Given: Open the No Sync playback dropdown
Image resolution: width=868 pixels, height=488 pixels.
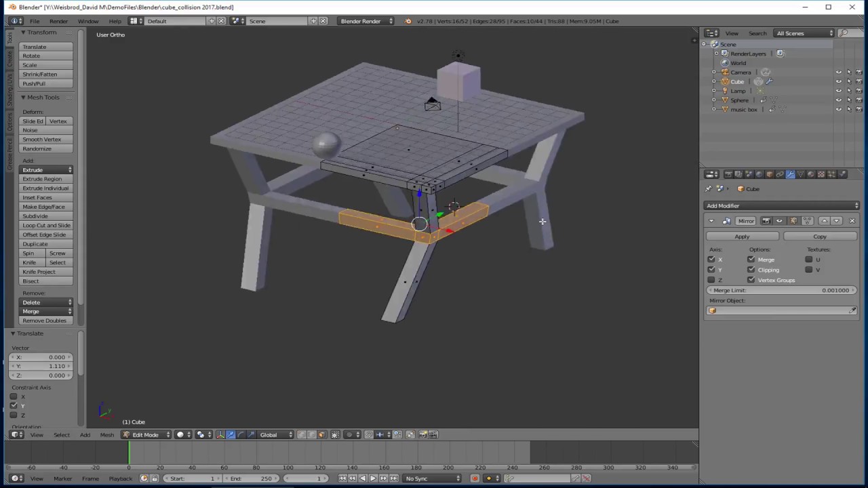Looking at the screenshot, I should 432,479.
